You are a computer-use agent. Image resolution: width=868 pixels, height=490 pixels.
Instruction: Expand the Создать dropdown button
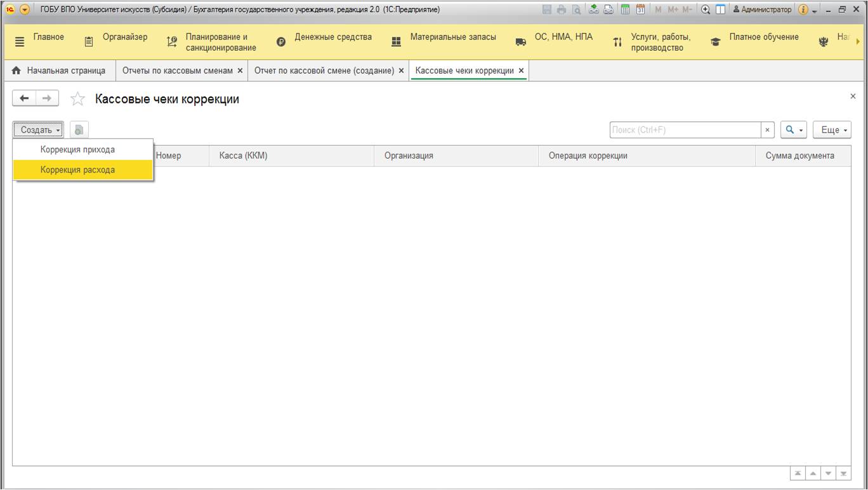point(39,130)
